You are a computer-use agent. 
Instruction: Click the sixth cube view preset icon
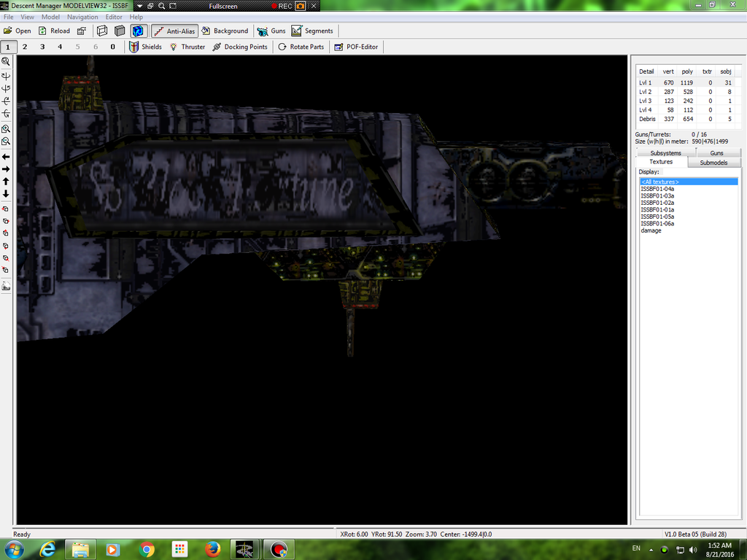6,271
